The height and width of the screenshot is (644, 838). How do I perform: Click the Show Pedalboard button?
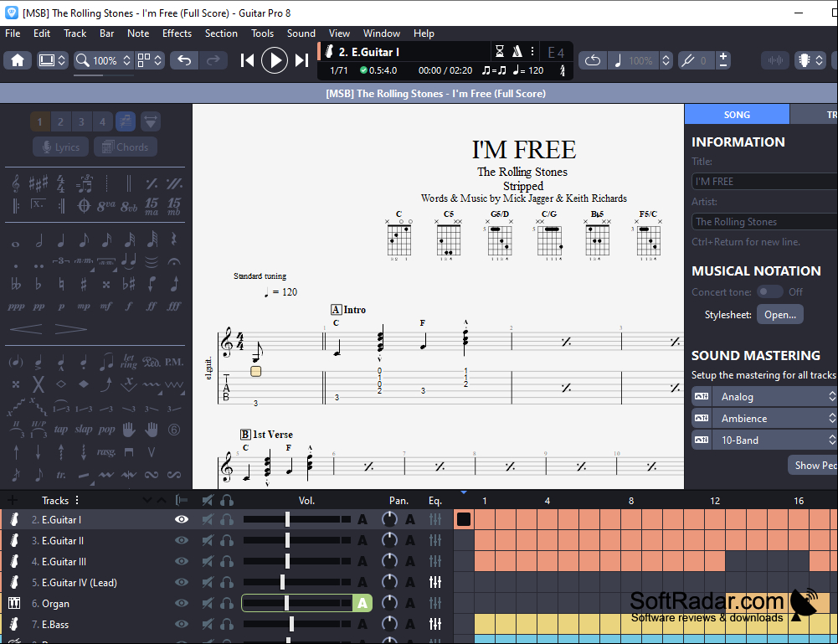[813, 465]
